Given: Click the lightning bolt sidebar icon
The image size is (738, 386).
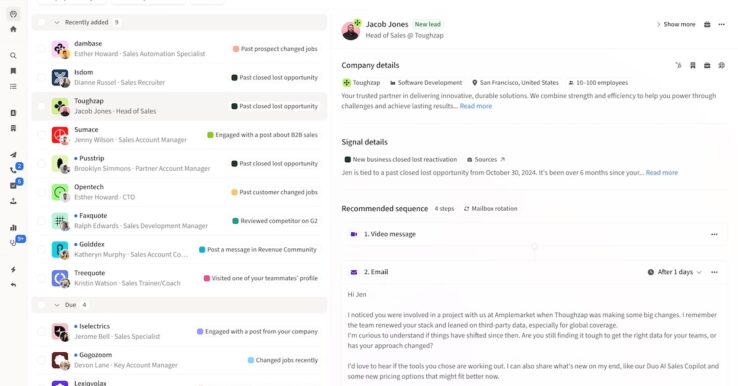Looking at the screenshot, I should [x=13, y=270].
